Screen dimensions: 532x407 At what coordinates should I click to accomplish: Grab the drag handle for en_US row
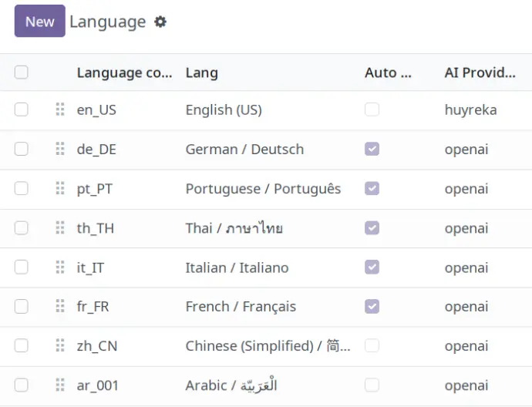coord(60,109)
